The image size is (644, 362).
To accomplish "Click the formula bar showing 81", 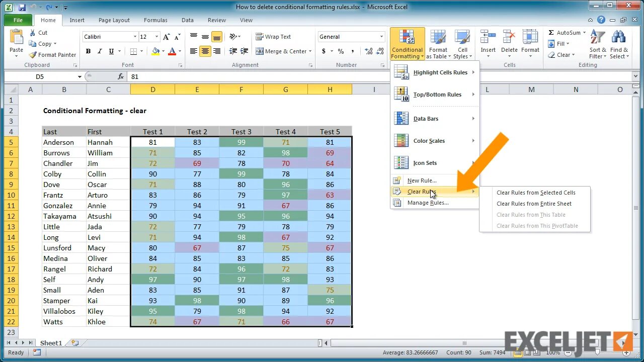I will 380,76.
